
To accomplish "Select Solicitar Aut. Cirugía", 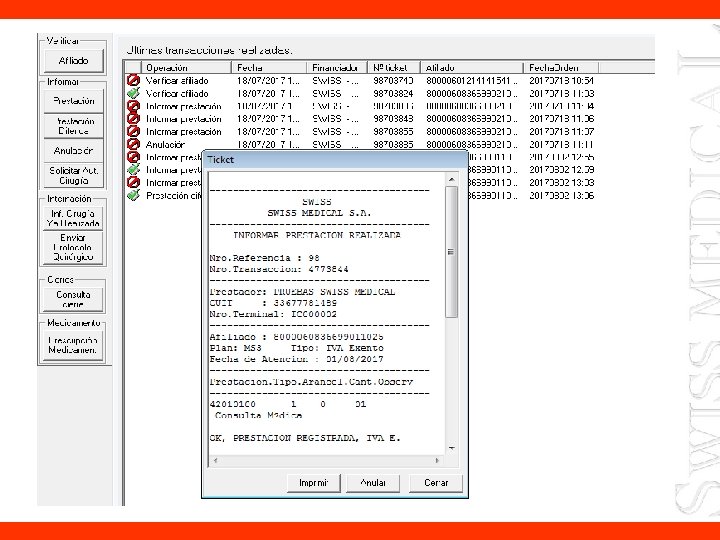I will [73, 175].
